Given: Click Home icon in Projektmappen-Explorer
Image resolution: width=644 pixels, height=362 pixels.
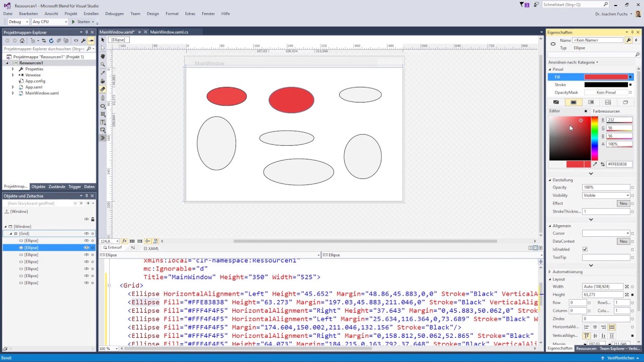Looking at the screenshot, I should coord(22,41).
